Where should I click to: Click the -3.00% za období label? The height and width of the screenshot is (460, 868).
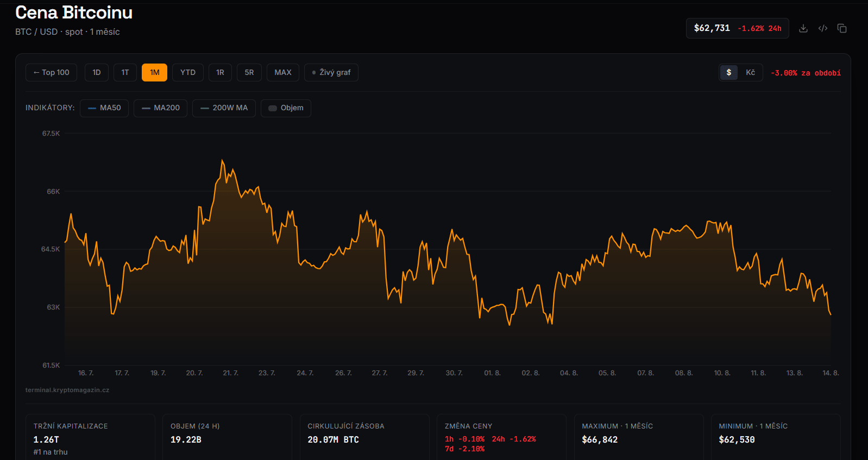point(806,73)
